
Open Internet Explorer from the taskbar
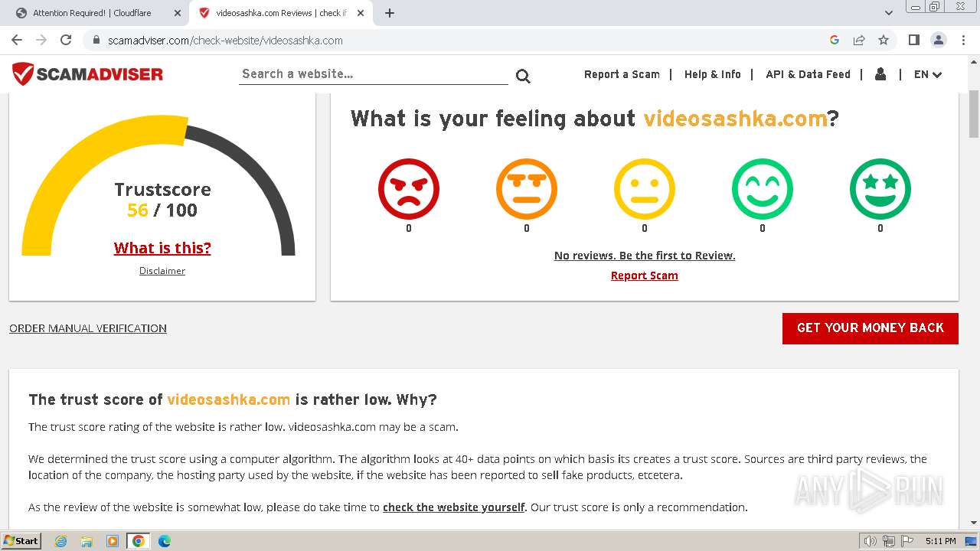point(61,541)
